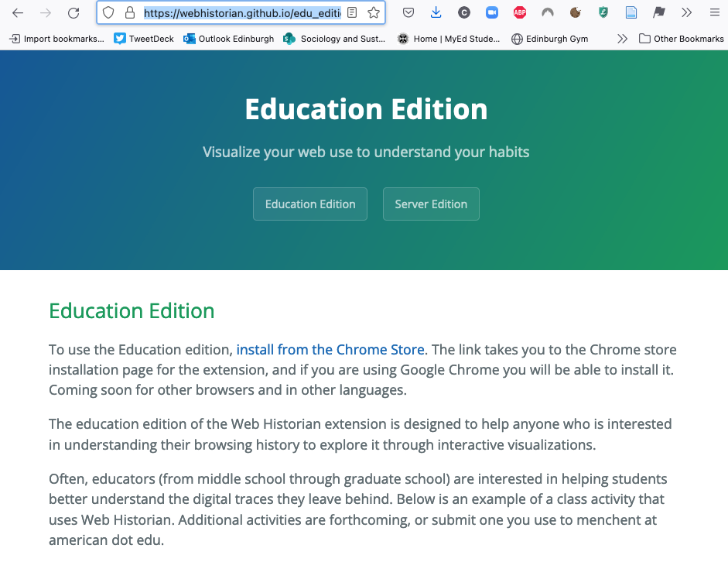Expand more toolbar extensions overflow
The width and height of the screenshot is (728, 572).
pyautogui.click(x=687, y=12)
